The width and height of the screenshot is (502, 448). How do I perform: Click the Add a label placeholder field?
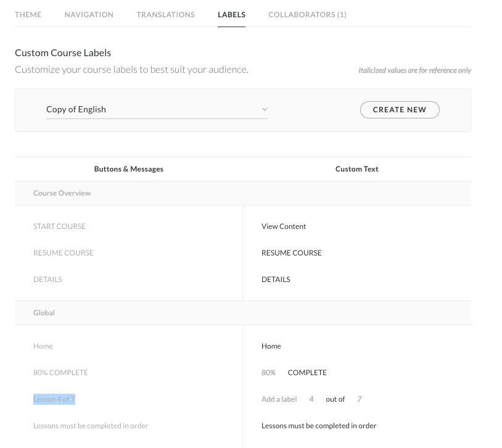[279, 399]
